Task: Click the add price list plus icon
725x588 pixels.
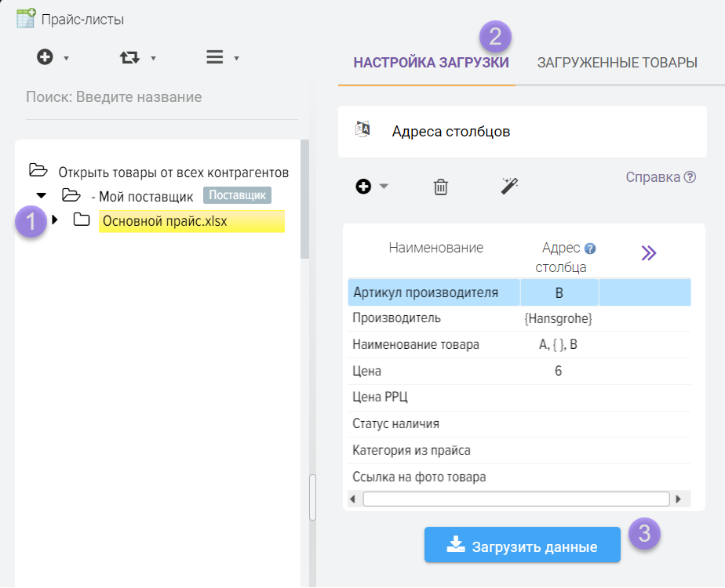Action: [46, 57]
